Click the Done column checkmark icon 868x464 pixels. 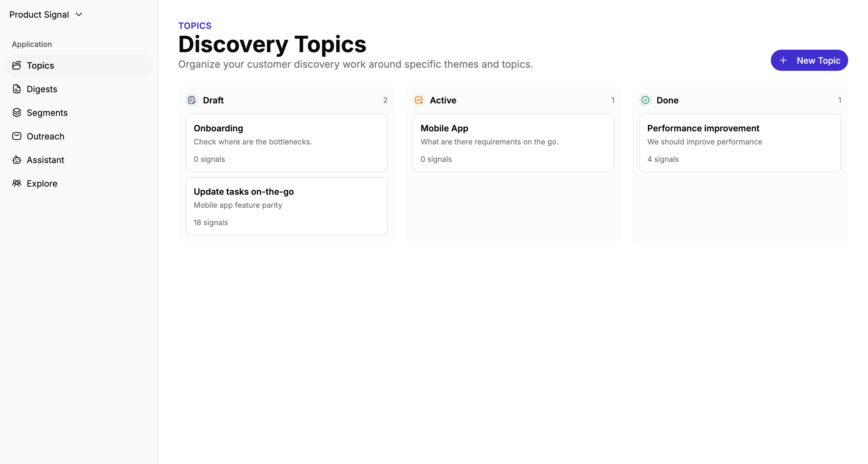pyautogui.click(x=645, y=100)
